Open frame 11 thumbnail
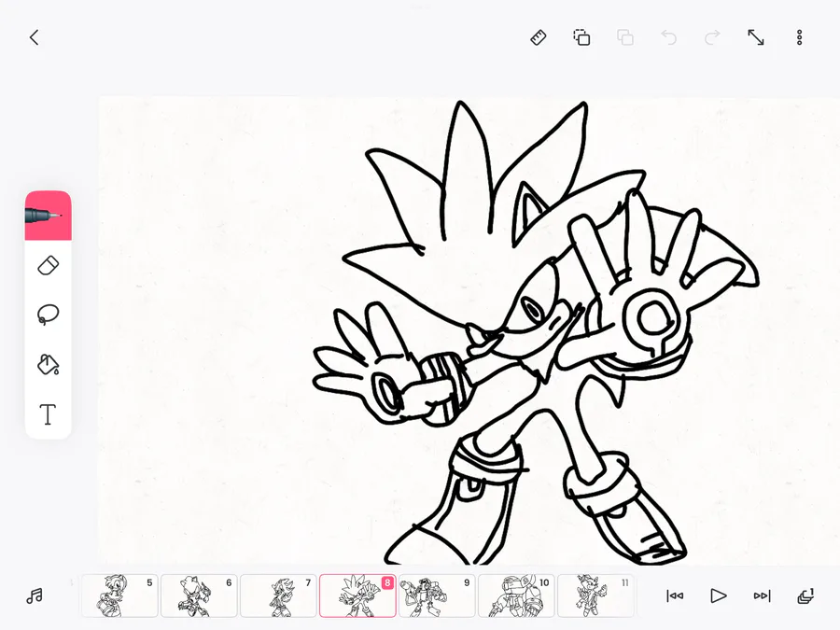Screen dimensions: 840x630 [595, 595]
